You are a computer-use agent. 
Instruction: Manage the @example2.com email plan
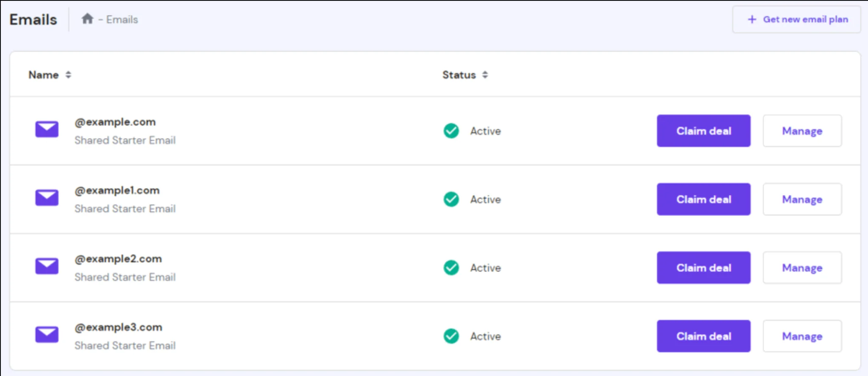(802, 268)
